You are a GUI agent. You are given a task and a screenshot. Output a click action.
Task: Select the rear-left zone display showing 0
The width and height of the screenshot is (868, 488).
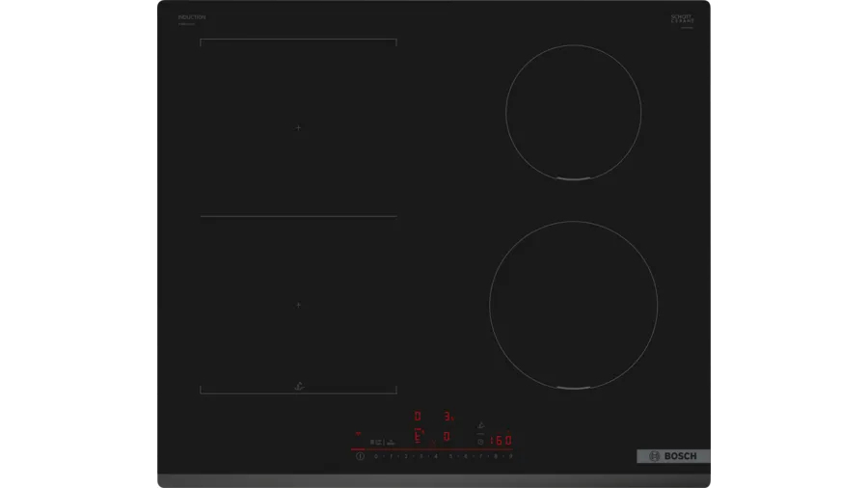[418, 418]
